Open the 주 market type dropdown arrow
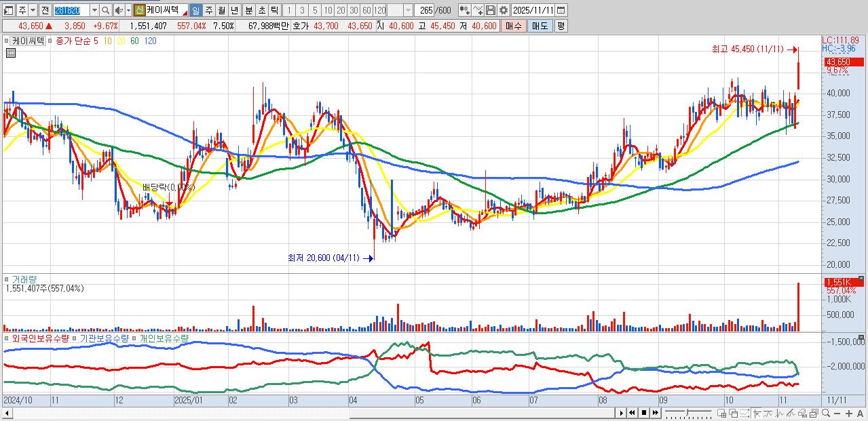The height and width of the screenshot is (421, 868). click(x=33, y=10)
